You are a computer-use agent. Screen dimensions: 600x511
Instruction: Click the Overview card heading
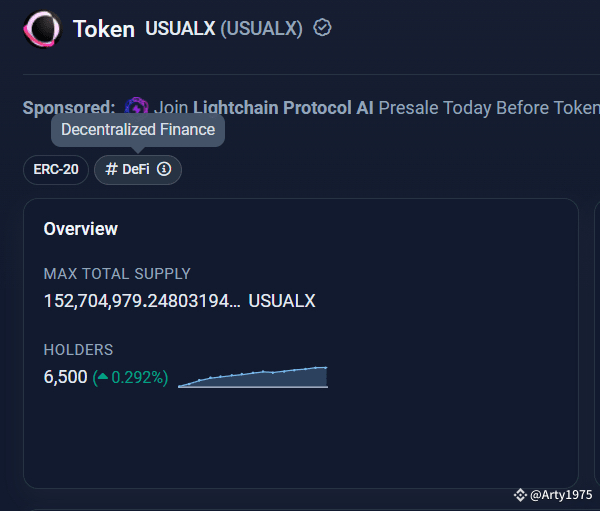81,229
